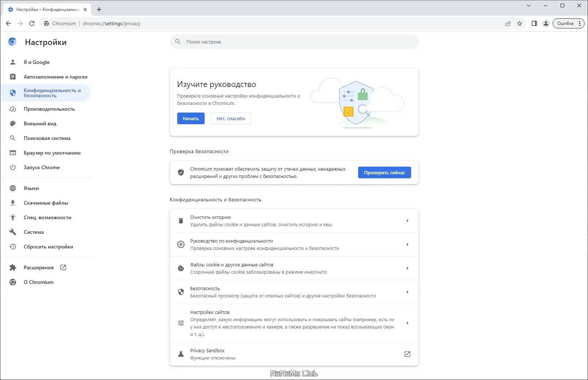Image resolution: width=588 pixels, height=380 pixels.
Task: Open Сбросить настройки section
Action: [46, 247]
